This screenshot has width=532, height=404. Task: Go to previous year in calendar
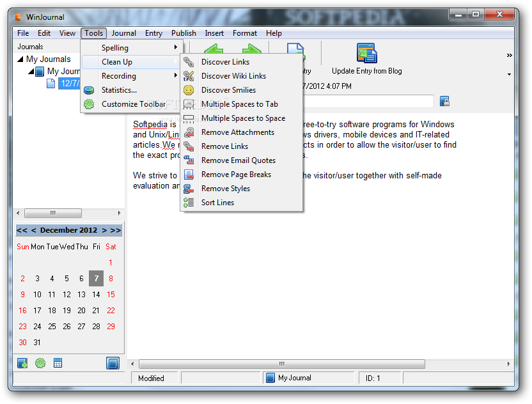(22, 230)
